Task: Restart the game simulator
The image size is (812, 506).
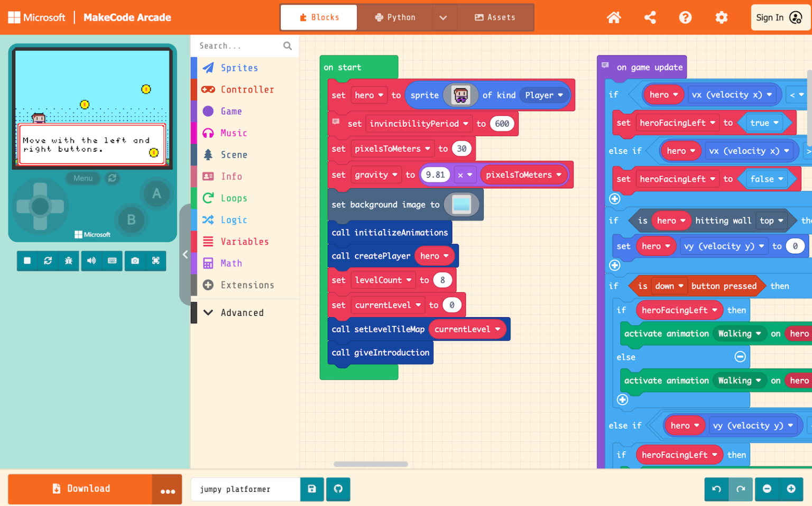Action: click(49, 261)
